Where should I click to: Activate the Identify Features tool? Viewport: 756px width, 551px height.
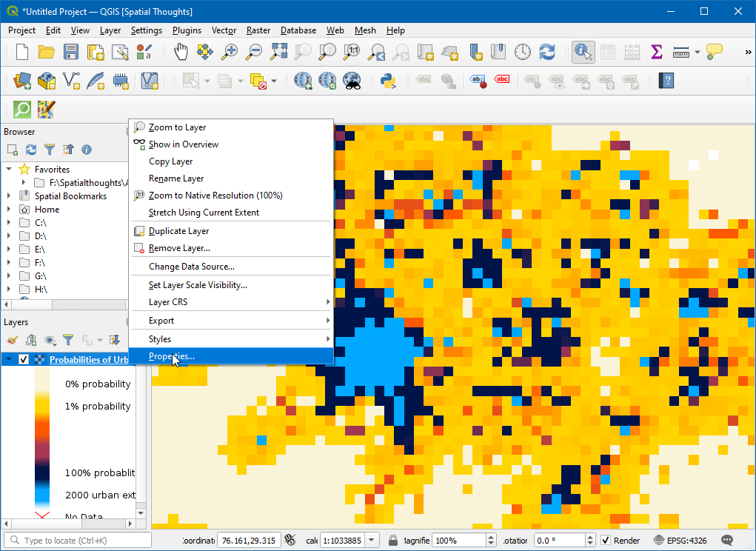coord(583,52)
